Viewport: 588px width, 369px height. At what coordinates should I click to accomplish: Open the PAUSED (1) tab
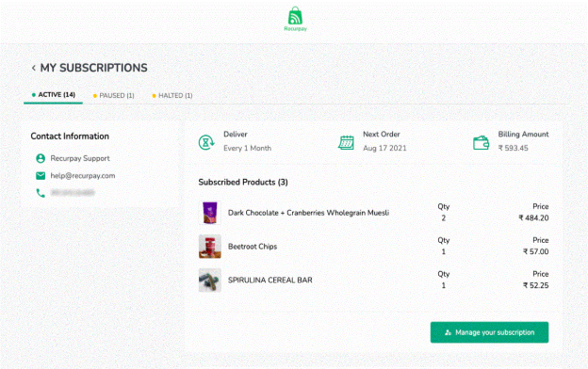coord(114,95)
